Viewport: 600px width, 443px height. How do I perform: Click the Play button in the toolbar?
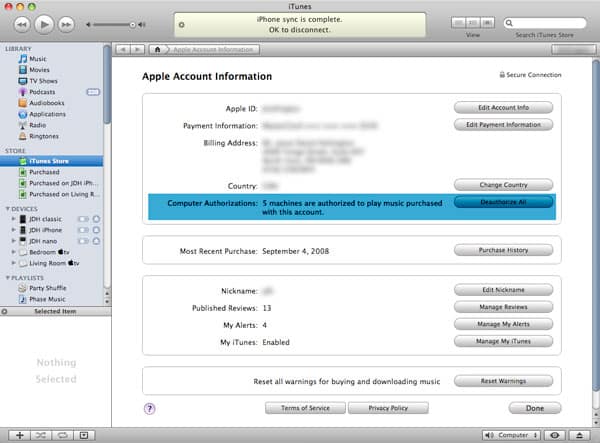pos(43,23)
